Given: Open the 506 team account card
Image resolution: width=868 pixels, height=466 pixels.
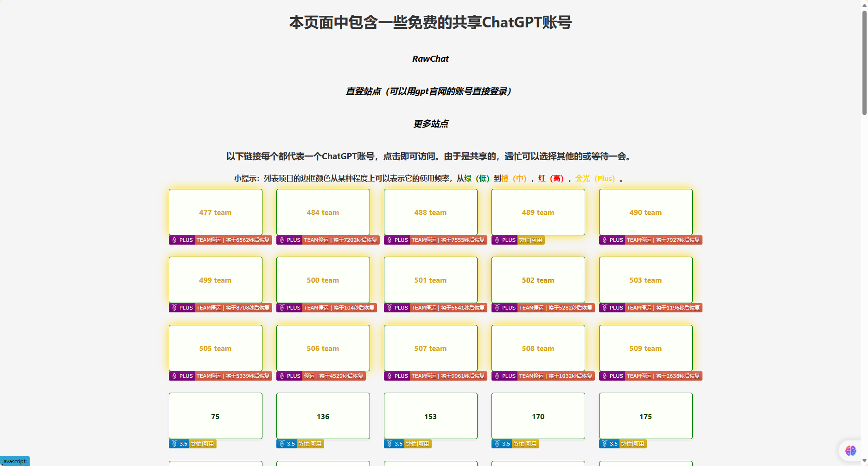Looking at the screenshot, I should coord(323,348).
